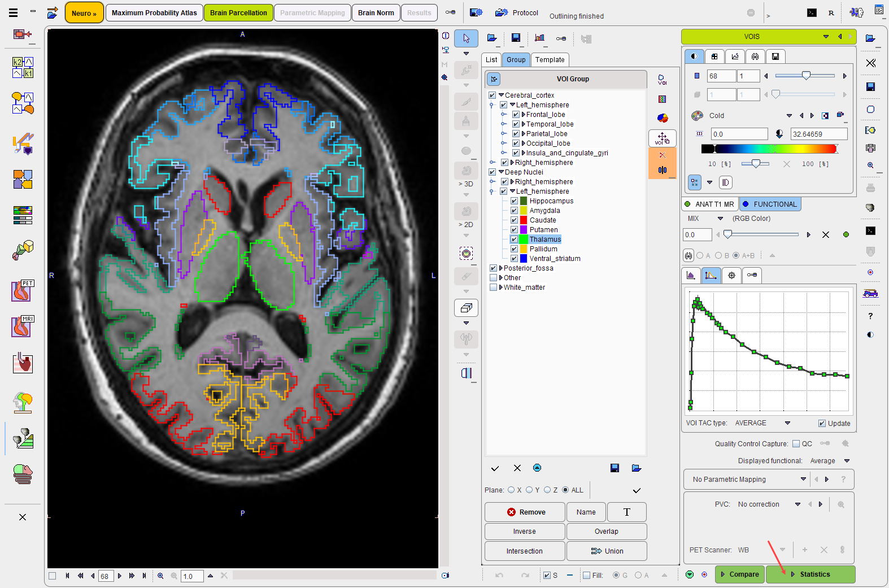Image resolution: width=889 pixels, height=588 pixels.
Task: Click the Intersection button
Action: coord(525,551)
